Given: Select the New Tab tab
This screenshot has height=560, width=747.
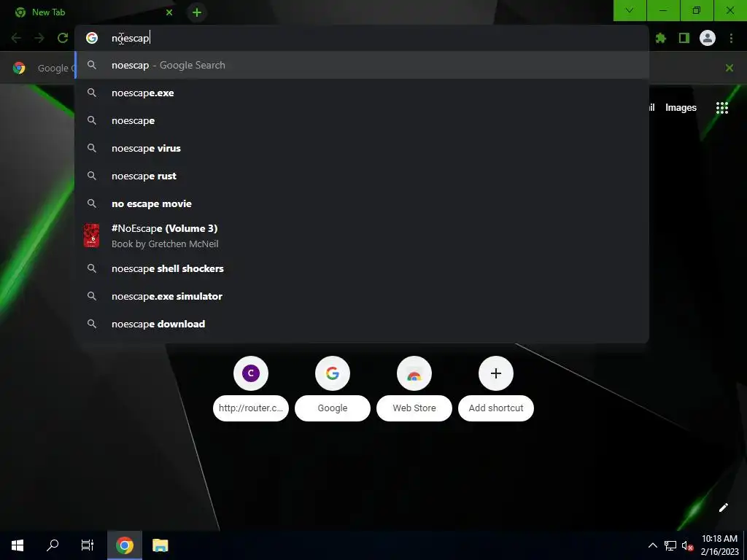Looking at the screenshot, I should point(94,12).
